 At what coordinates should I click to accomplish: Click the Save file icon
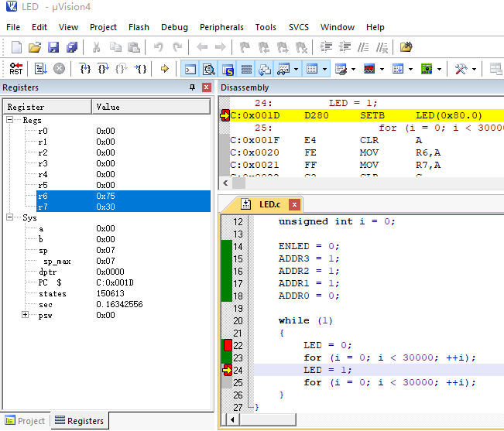click(x=53, y=47)
